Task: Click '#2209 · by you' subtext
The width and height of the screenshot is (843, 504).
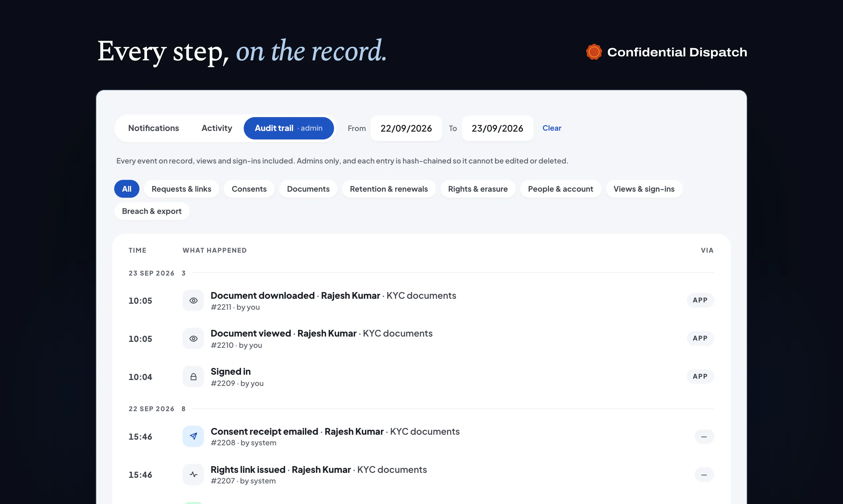Action: click(237, 383)
